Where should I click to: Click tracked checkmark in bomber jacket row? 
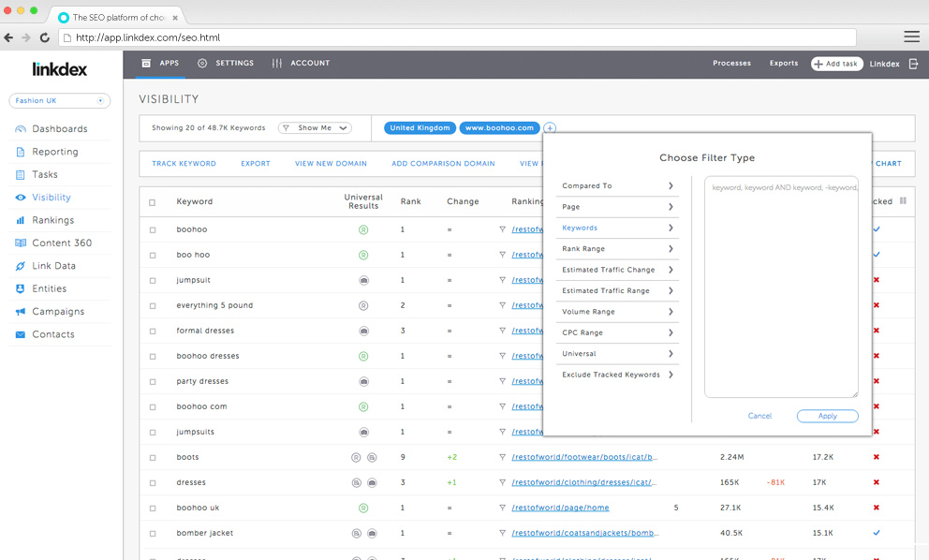pos(877,533)
